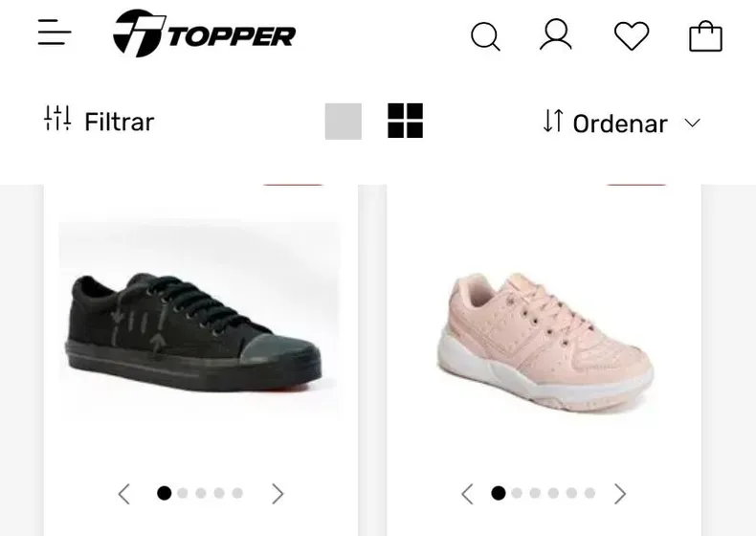Click the Topper logo

click(x=204, y=33)
